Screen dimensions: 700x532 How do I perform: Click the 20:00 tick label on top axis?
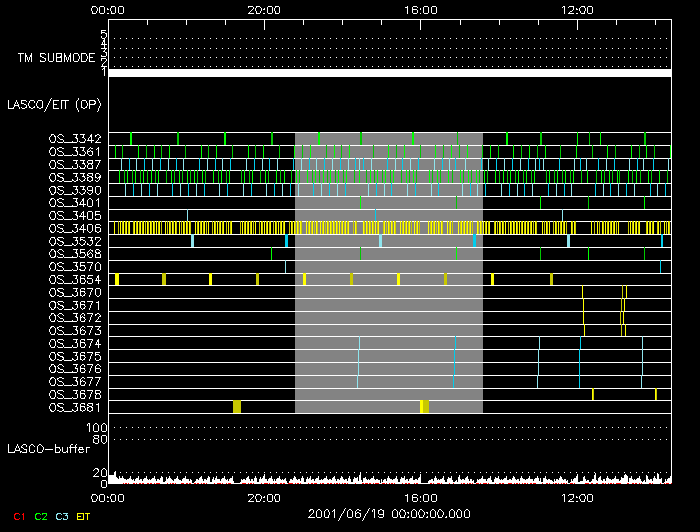pyautogui.click(x=263, y=9)
